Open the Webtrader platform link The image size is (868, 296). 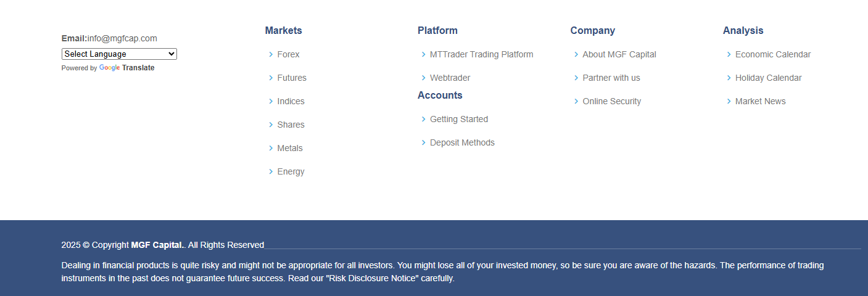[450, 78]
